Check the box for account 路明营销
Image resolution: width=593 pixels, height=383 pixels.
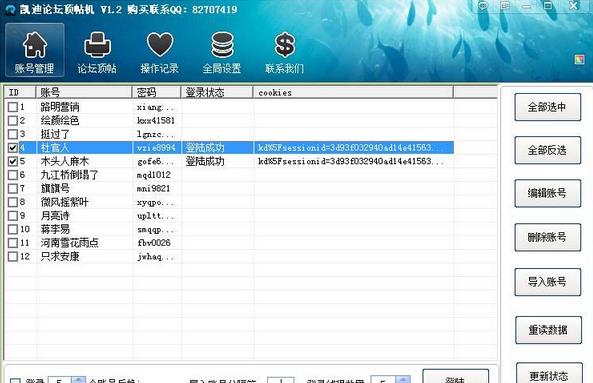click(x=13, y=107)
